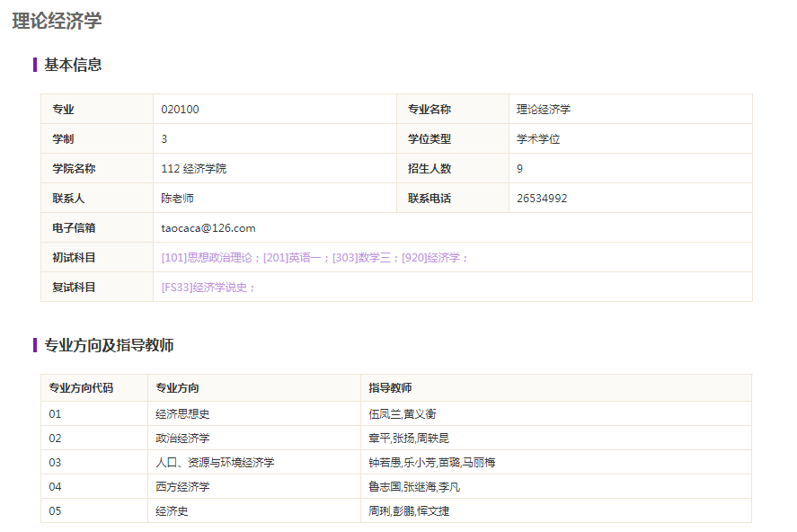Image resolution: width=797 pixels, height=532 pixels.
Task: Click the 专业方向及指导教师 section heading
Action: coord(109,345)
